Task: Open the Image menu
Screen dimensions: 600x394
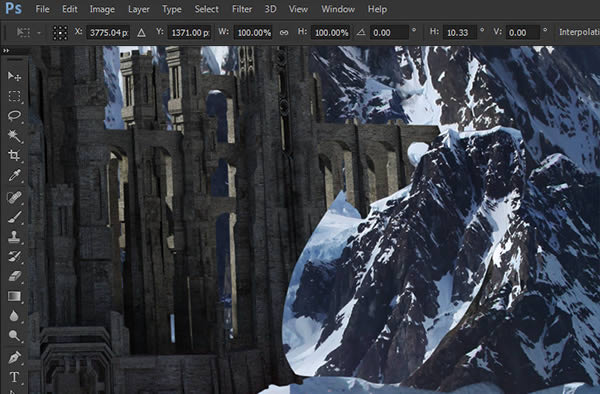Action: 102,9
